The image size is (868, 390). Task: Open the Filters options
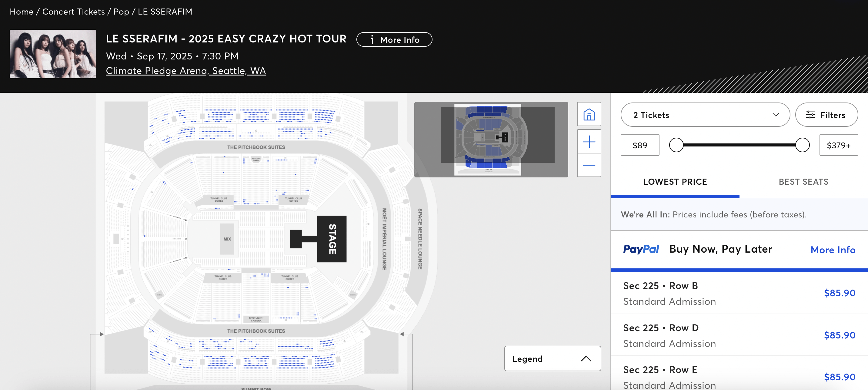(826, 115)
